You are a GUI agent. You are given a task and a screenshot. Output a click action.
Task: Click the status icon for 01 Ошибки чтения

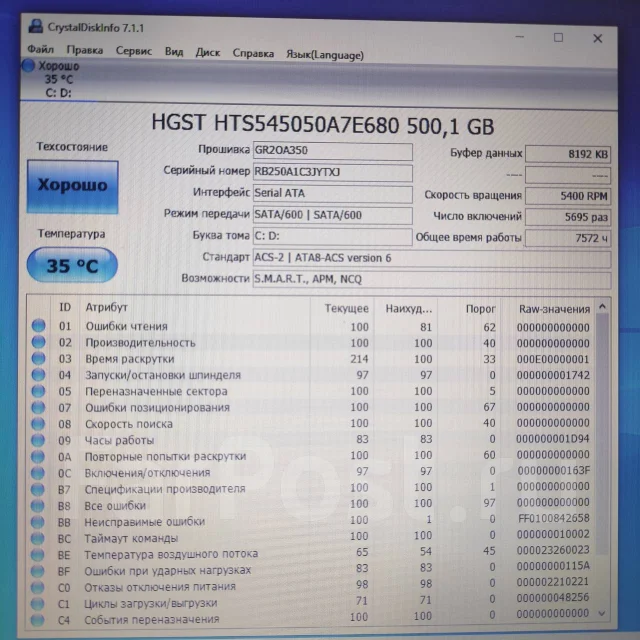coord(38,325)
